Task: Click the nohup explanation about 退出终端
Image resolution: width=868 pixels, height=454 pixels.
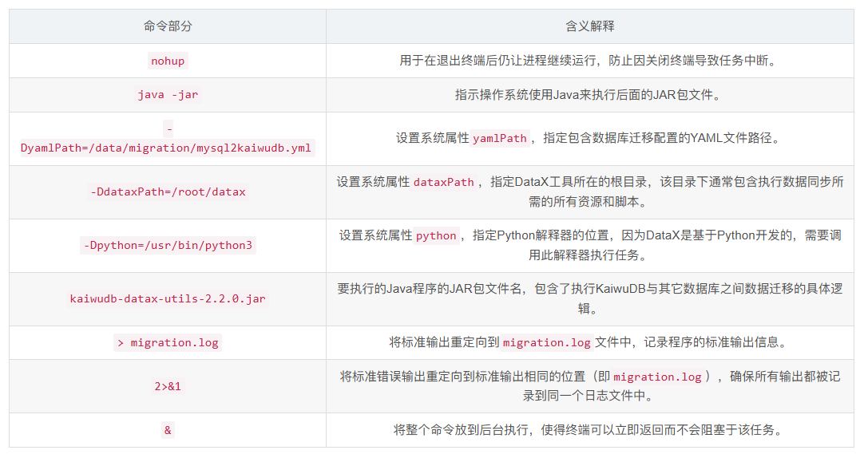Action: click(x=590, y=61)
